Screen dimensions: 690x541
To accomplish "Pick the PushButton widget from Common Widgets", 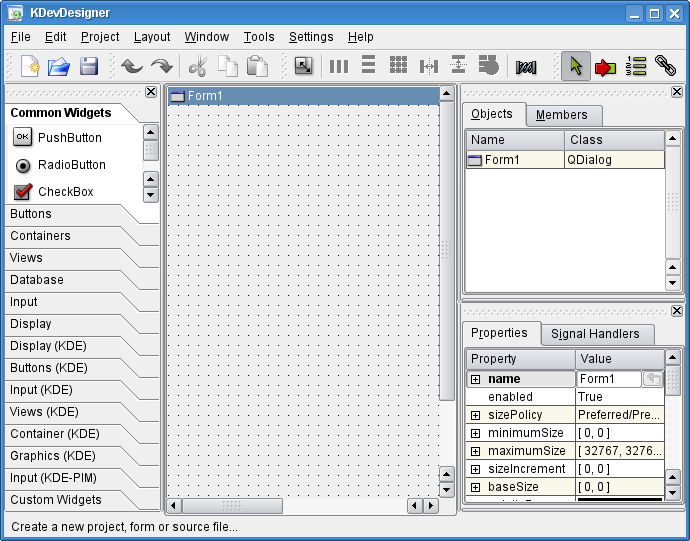I will click(x=69, y=138).
